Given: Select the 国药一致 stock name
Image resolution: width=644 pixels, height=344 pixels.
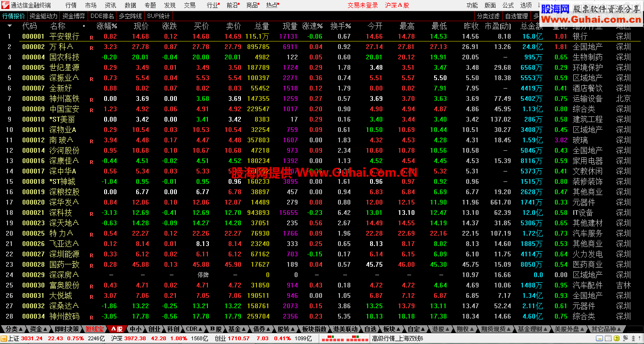Looking at the screenshot, I should (65, 264).
